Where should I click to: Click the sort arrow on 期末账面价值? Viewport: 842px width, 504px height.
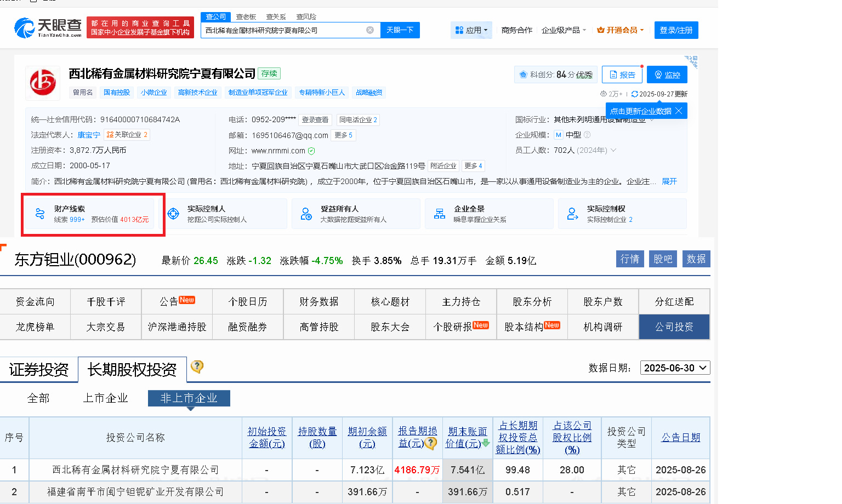[x=486, y=443]
